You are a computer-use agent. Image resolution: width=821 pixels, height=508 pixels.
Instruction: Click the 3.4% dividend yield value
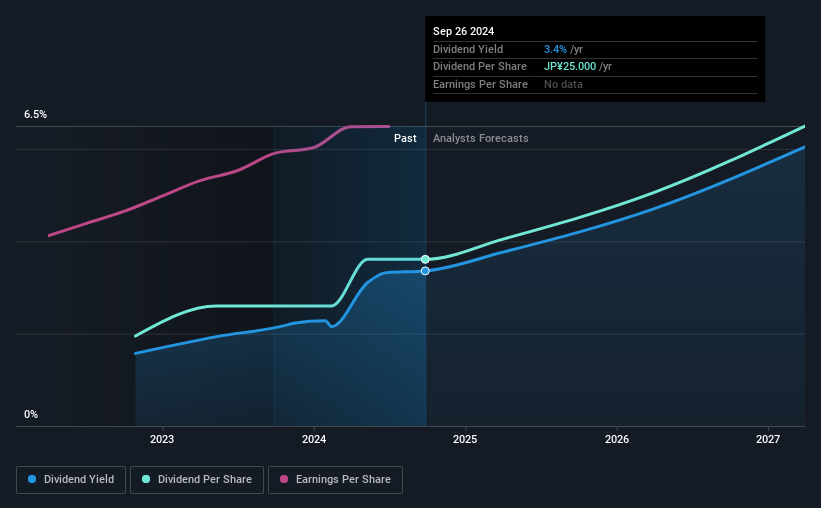click(x=555, y=49)
